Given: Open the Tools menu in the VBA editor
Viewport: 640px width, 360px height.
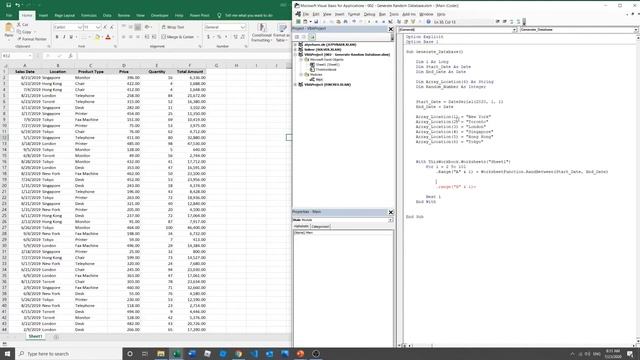Looking at the screenshot, I should tap(393, 14).
